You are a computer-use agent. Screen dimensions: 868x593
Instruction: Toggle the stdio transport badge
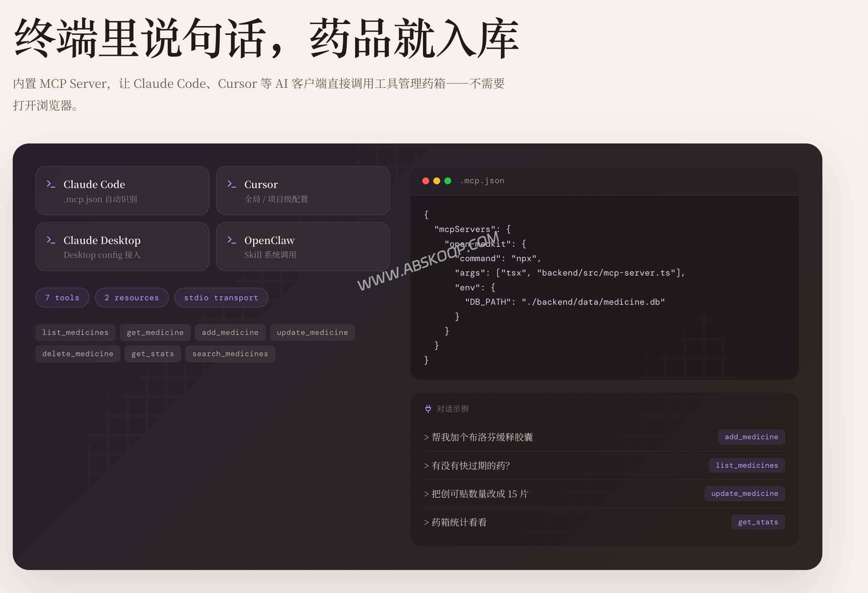221,298
